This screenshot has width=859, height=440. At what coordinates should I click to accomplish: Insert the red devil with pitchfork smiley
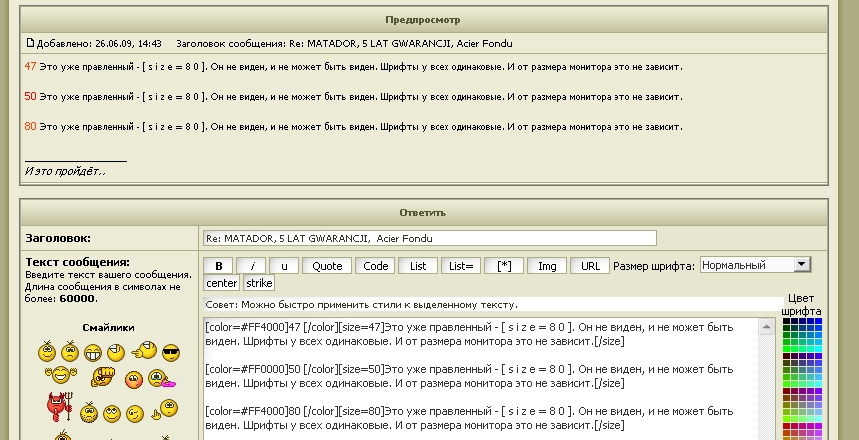pos(55,405)
